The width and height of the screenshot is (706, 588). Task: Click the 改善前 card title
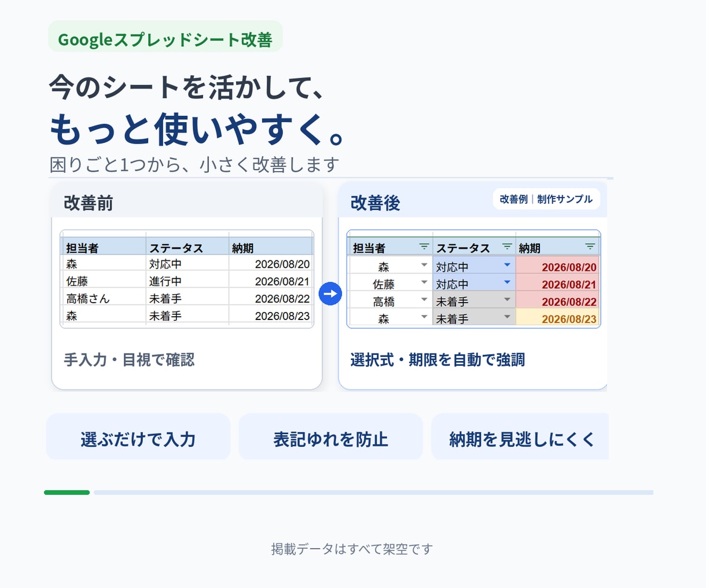[x=89, y=203]
